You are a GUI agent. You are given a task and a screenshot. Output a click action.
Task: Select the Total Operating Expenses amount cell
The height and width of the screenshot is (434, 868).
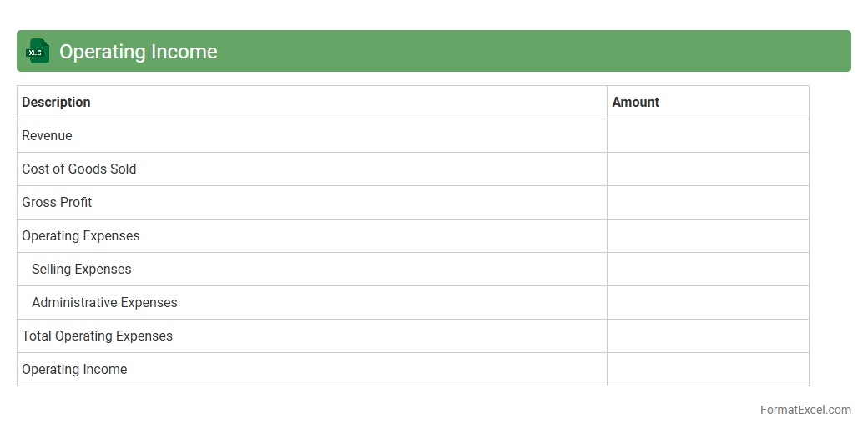pyautogui.click(x=708, y=336)
